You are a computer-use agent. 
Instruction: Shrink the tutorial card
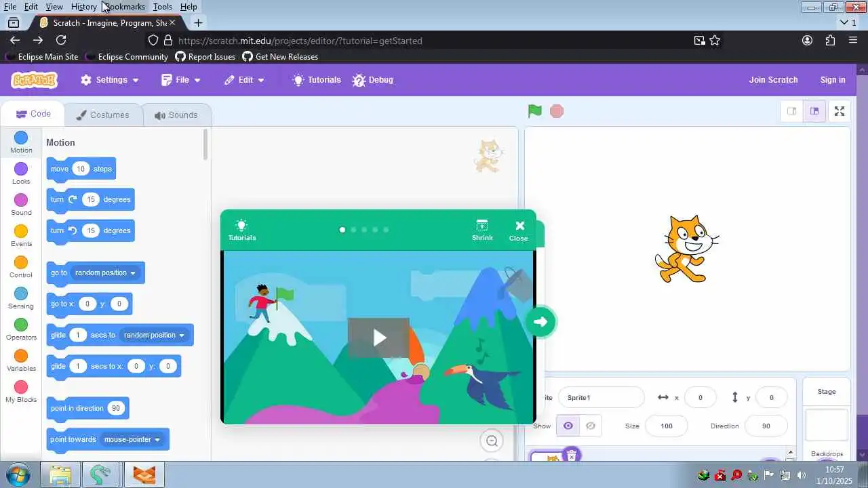(x=482, y=230)
